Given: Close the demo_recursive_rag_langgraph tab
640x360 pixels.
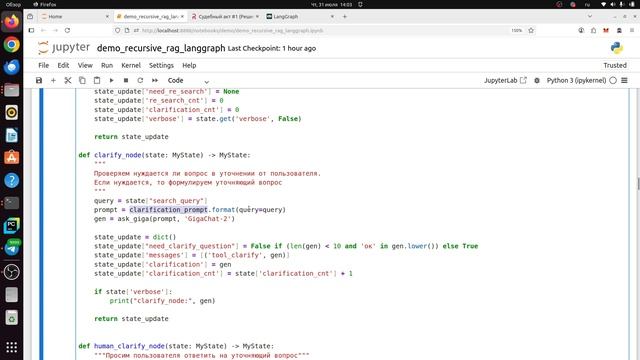Looking at the screenshot, I should pyautogui.click(x=182, y=17).
